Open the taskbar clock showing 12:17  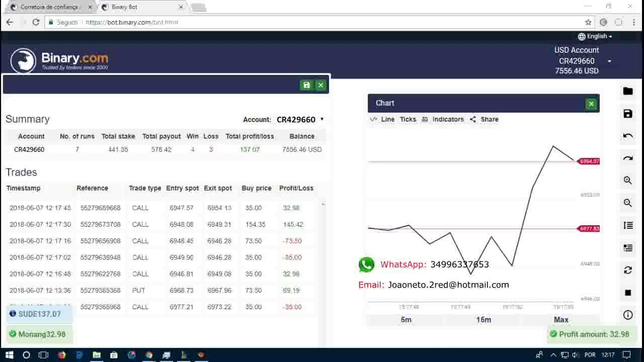point(608,355)
